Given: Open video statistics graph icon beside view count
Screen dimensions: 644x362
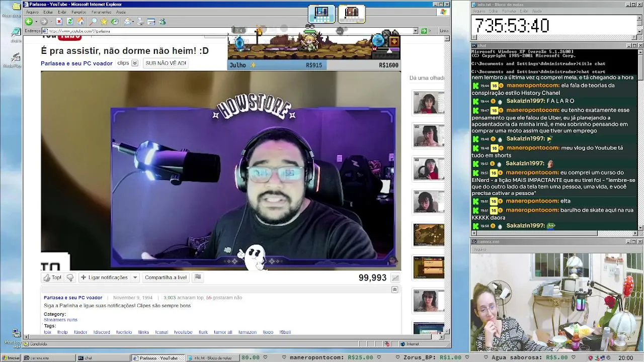Looking at the screenshot, I should [395, 278].
